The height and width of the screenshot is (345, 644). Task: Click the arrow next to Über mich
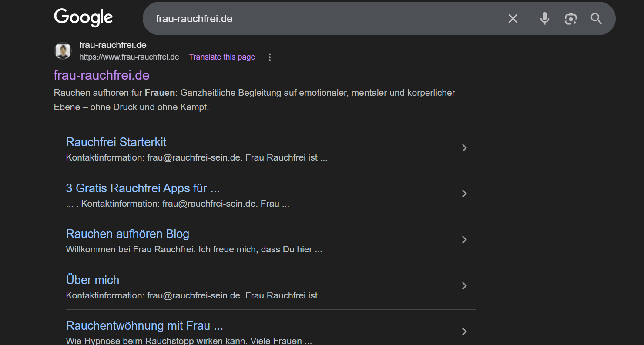click(464, 286)
